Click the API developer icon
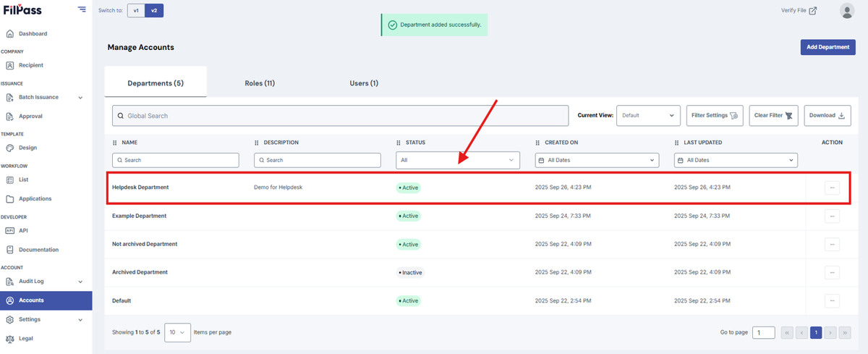The height and width of the screenshot is (354, 868). tap(9, 230)
